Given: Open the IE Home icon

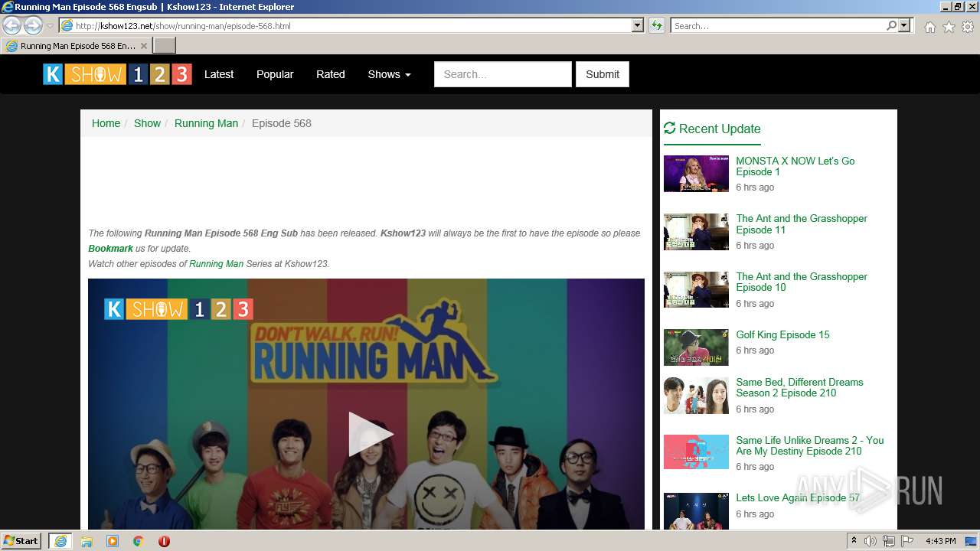Looking at the screenshot, I should (x=929, y=27).
